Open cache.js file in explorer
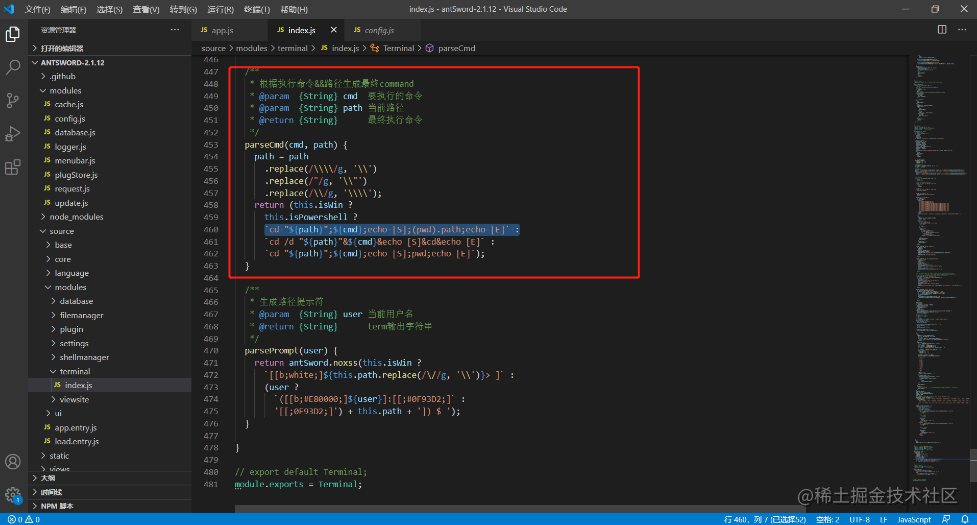Viewport: 977px width, 525px height. (69, 105)
